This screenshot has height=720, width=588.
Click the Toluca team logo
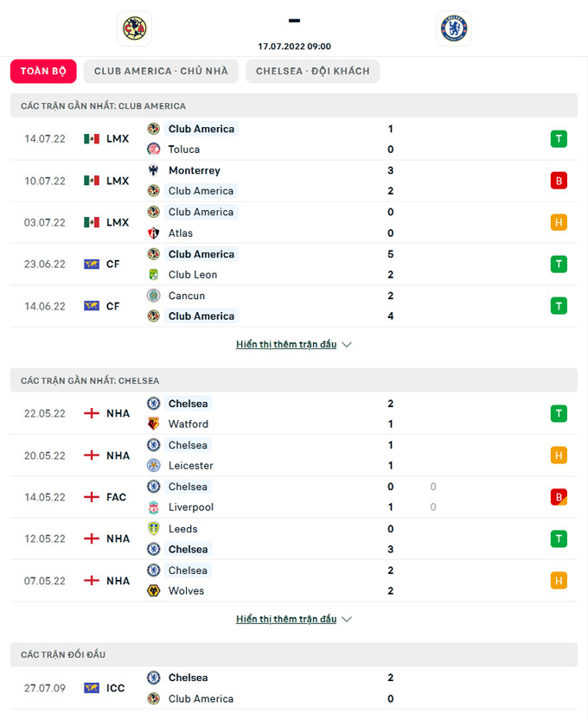153,150
